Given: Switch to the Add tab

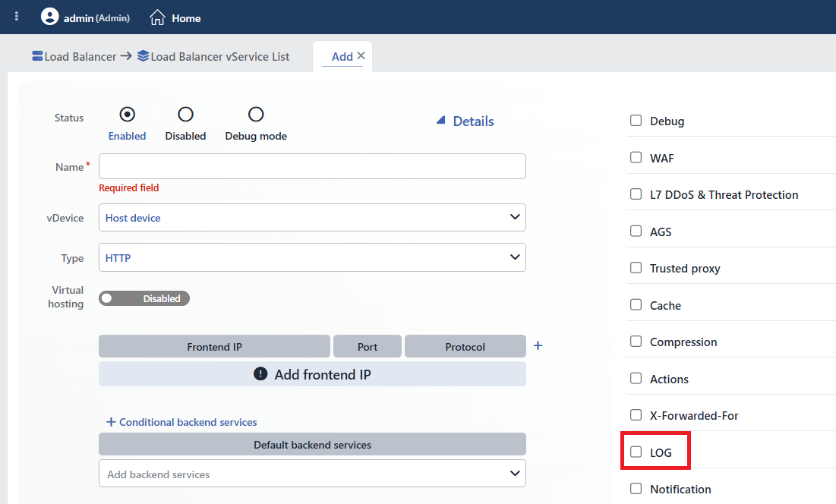Looking at the screenshot, I should (342, 56).
